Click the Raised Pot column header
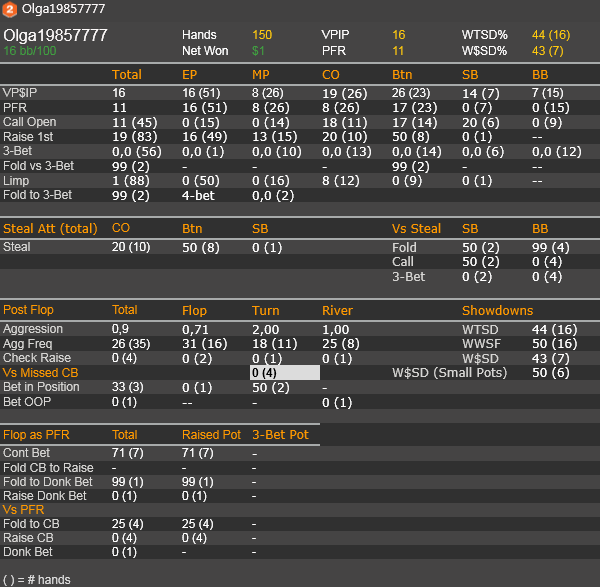This screenshot has height=587, width=600. [211, 435]
